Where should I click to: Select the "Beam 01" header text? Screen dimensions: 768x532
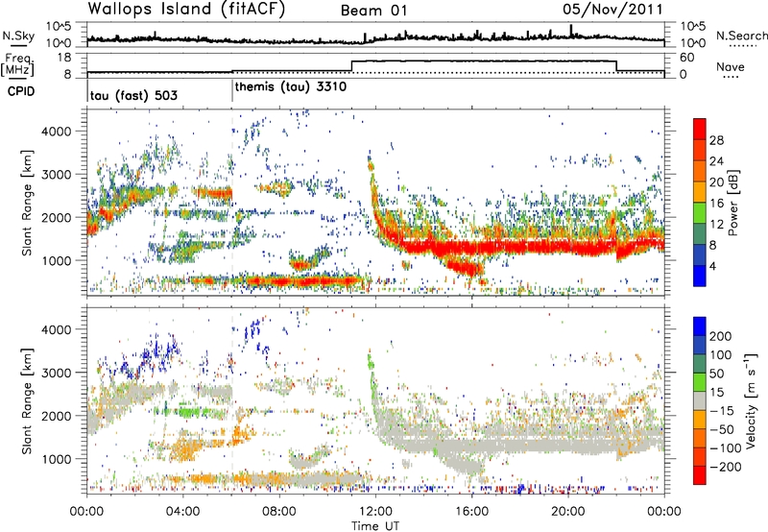coord(373,11)
